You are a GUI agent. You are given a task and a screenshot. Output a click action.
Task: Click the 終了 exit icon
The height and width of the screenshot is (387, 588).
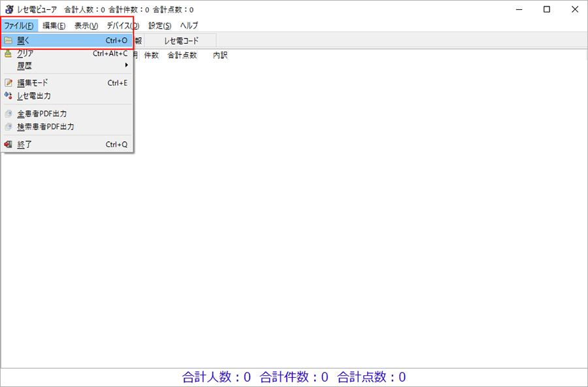pos(8,144)
